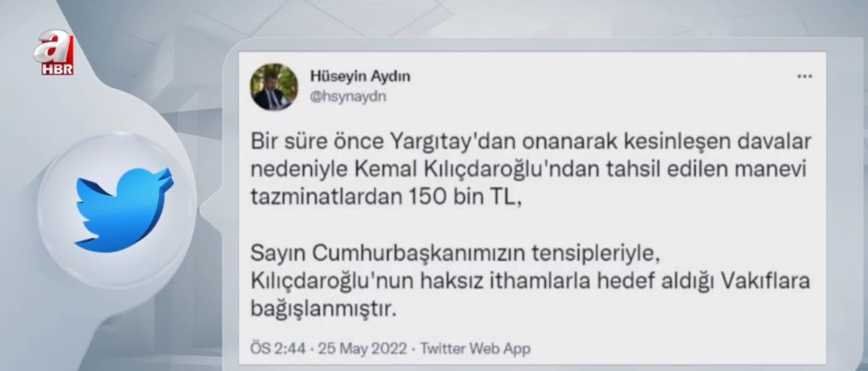Click the blue Twitter bird icon
The height and width of the screenshot is (371, 868).
click(124, 210)
